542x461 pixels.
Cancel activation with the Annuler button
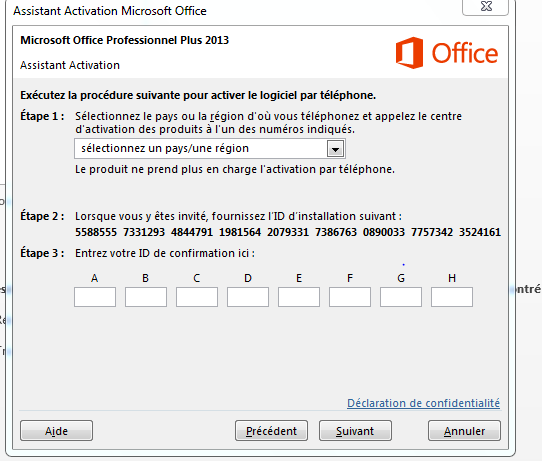(464, 431)
